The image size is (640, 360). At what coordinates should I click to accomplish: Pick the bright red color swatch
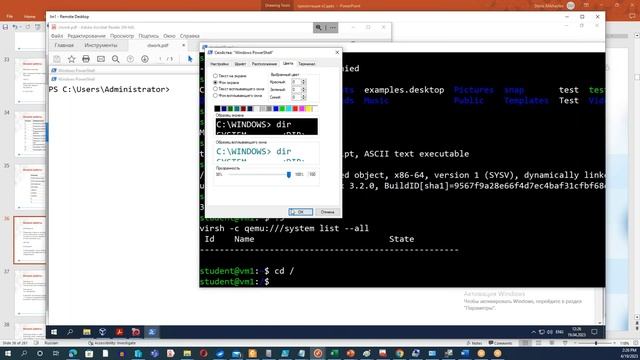click(295, 109)
